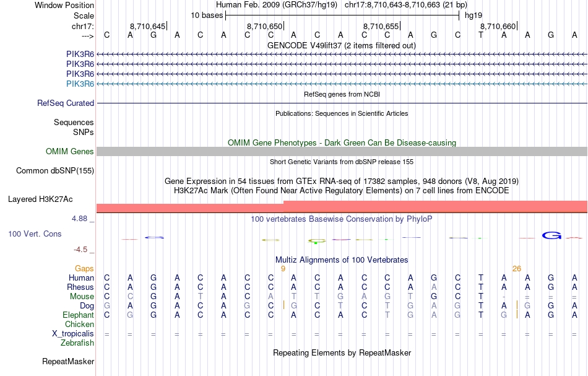Open Publications: Sequences in Scientific Articles title
The width and height of the screenshot is (588, 376).
click(x=342, y=113)
